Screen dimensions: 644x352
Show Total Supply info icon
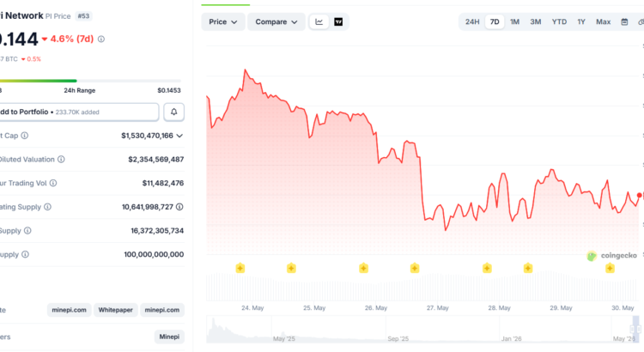[x=27, y=231]
